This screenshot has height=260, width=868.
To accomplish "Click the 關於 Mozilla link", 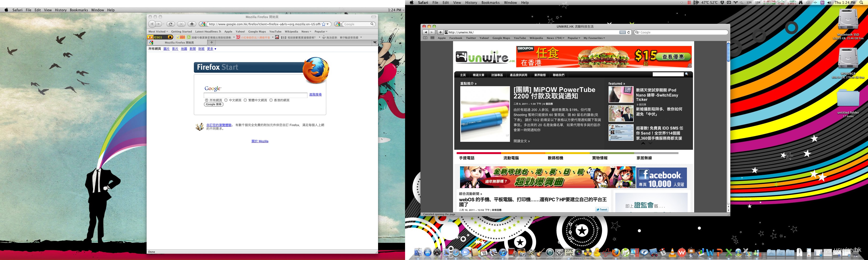I will pyautogui.click(x=260, y=141).
